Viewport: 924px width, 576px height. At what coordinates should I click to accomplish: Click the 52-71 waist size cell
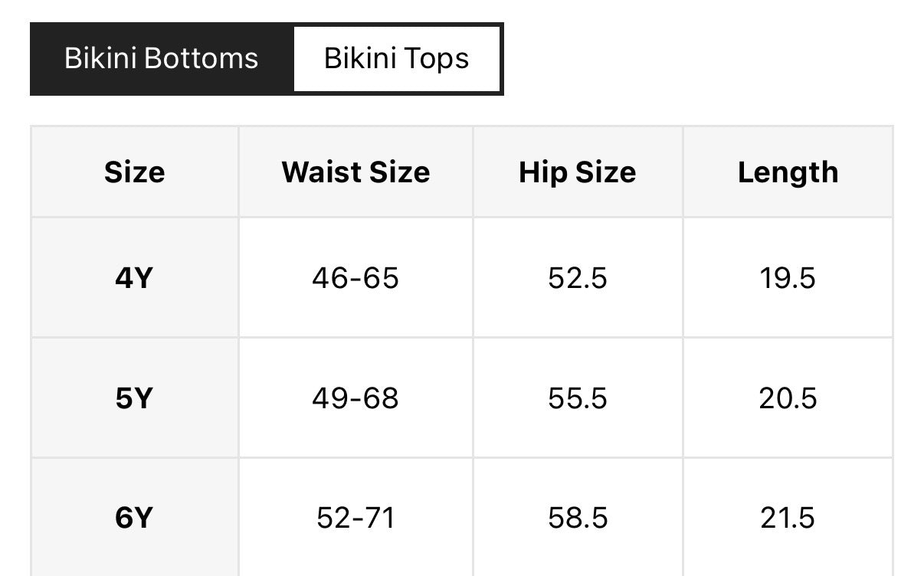[x=356, y=519]
